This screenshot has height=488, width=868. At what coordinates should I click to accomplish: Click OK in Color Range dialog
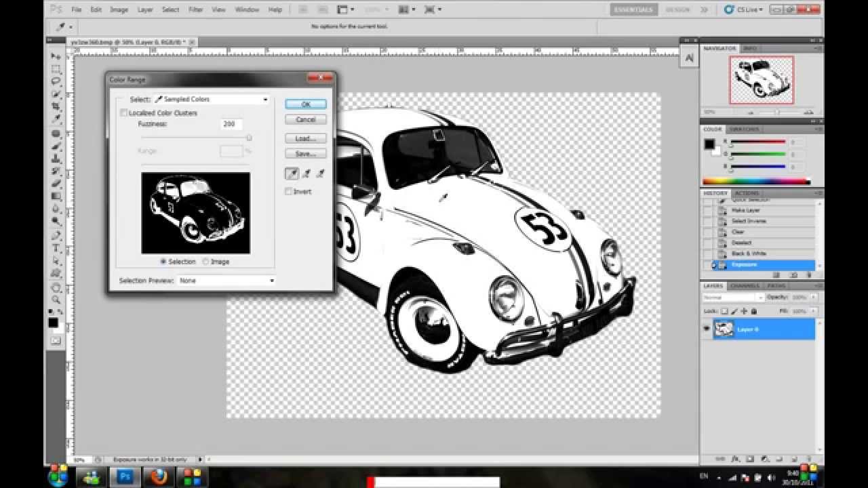(306, 104)
